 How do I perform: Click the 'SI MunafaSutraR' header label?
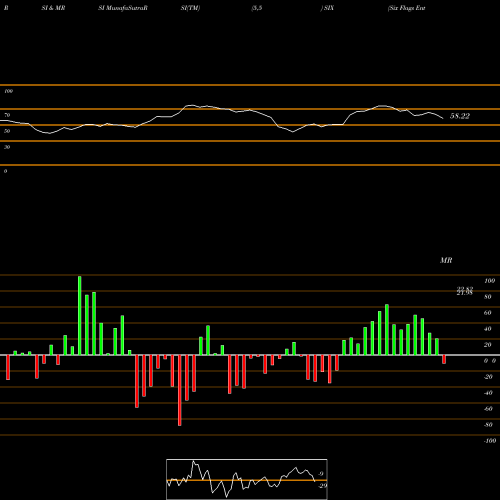[x=123, y=8]
